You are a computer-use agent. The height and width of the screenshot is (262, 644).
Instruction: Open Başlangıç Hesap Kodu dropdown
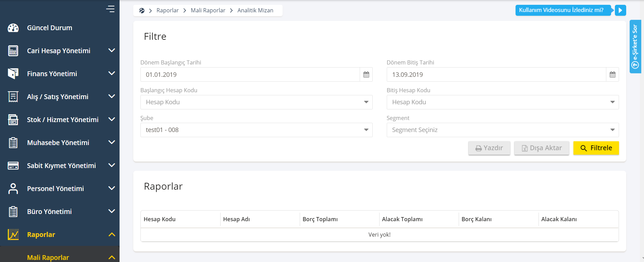[256, 102]
